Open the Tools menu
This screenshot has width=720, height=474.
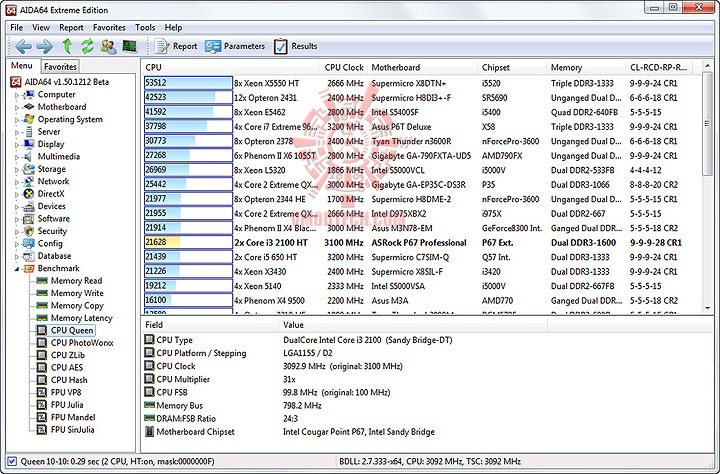145,28
